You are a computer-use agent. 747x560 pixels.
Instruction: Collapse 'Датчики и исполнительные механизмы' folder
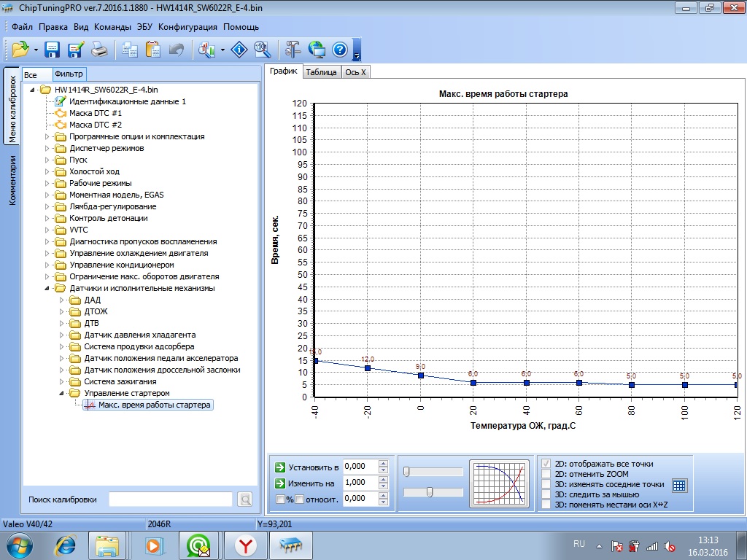pyautogui.click(x=48, y=288)
